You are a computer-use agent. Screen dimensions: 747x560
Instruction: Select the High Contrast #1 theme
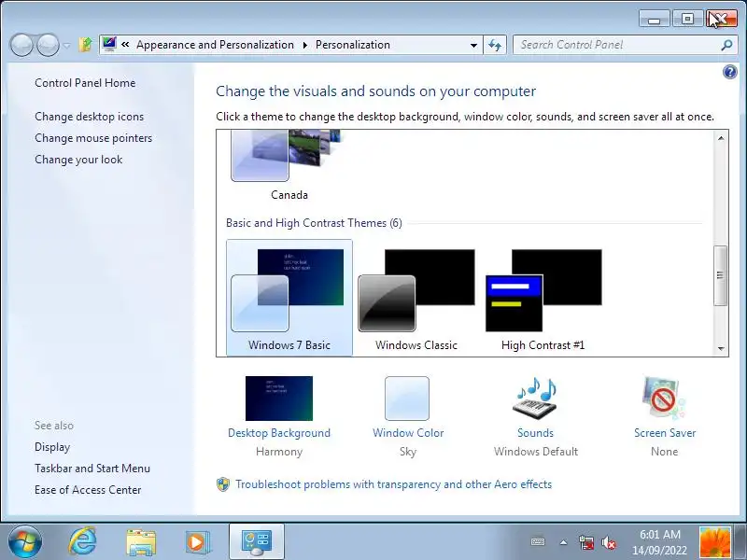[x=543, y=299]
